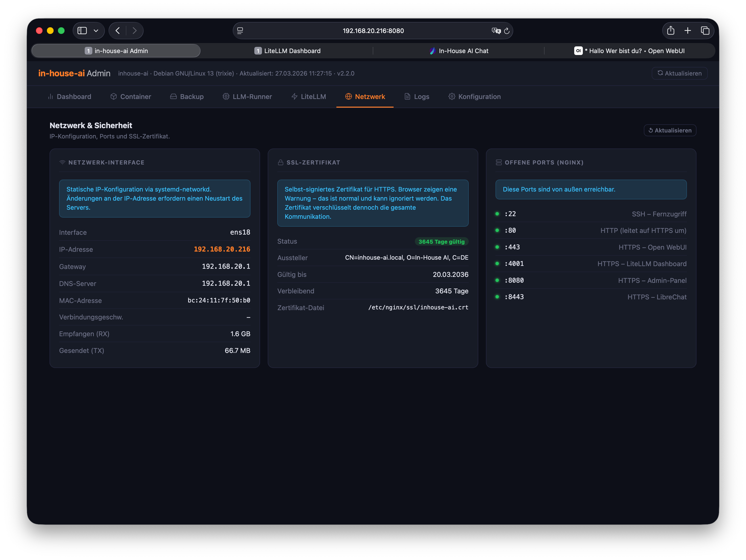Click the address bar URL field
The image size is (746, 560).
pyautogui.click(x=373, y=31)
